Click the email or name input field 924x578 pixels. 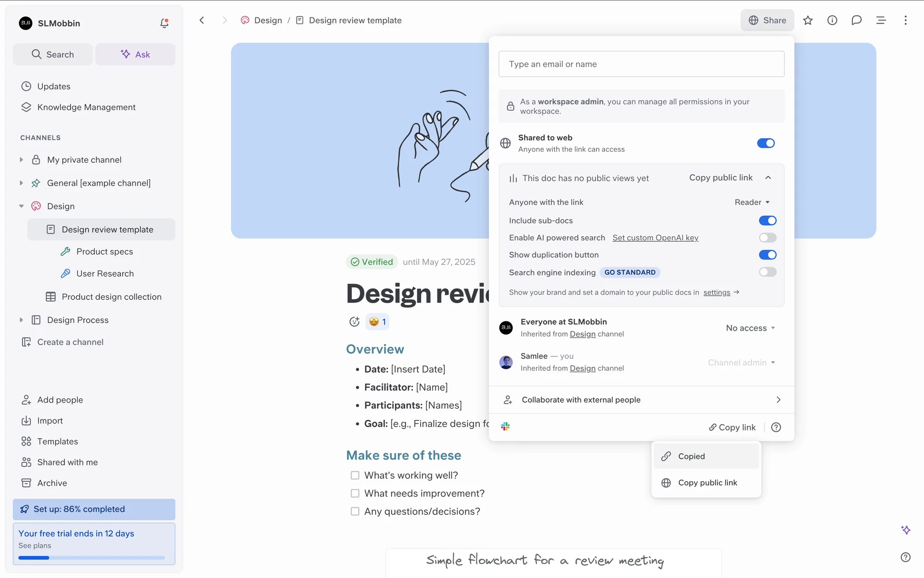[x=641, y=64]
